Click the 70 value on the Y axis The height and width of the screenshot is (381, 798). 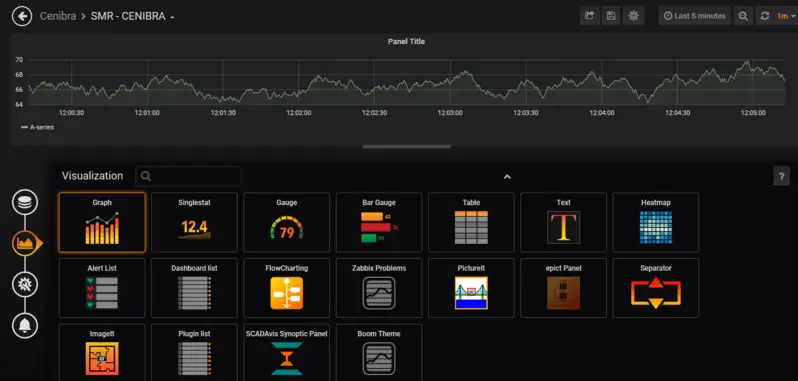(19, 60)
